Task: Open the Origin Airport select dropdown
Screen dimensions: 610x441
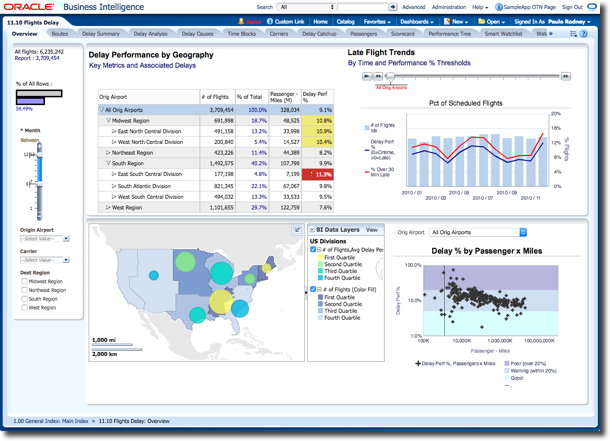Action: [x=66, y=239]
